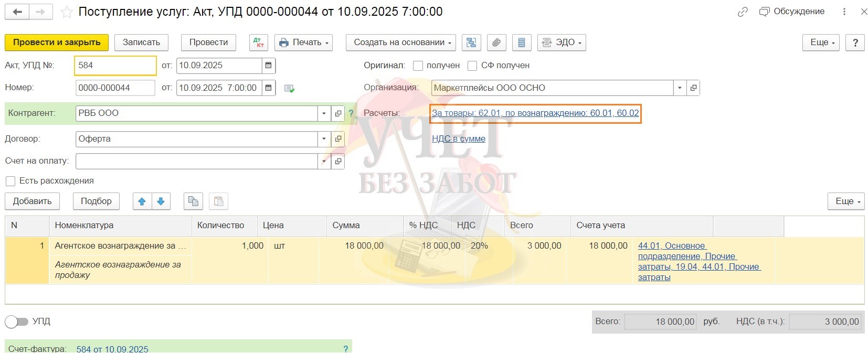The image size is (868, 353).
Task: Check the Оригинал получен checkbox
Action: [x=418, y=66]
